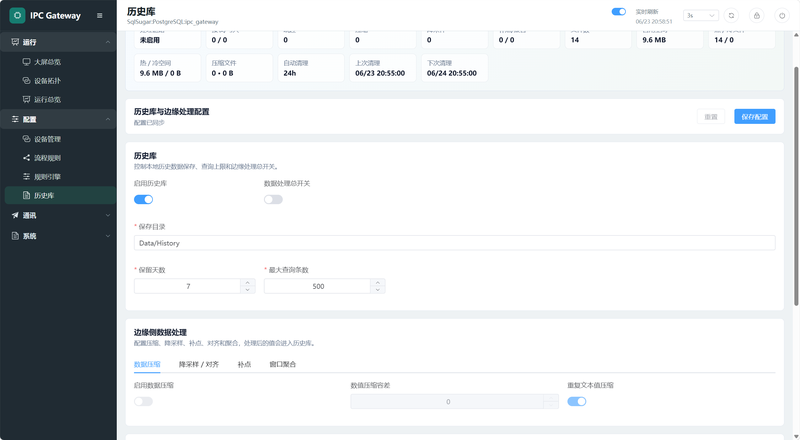Click the 热 / 冷空间 9.6 MB / 0 B card
Screen dimensions: 800x440
pos(167,68)
